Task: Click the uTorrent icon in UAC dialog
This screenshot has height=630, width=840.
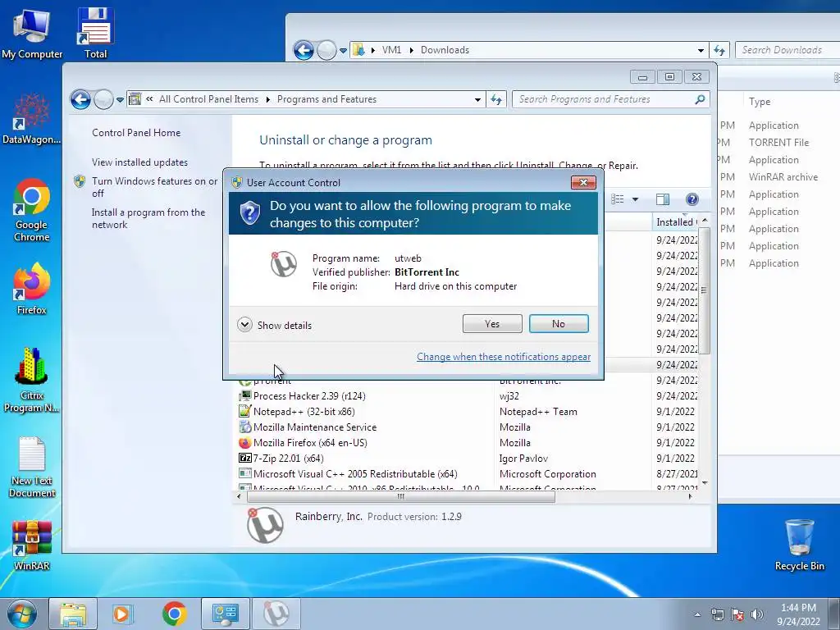Action: tap(283, 263)
